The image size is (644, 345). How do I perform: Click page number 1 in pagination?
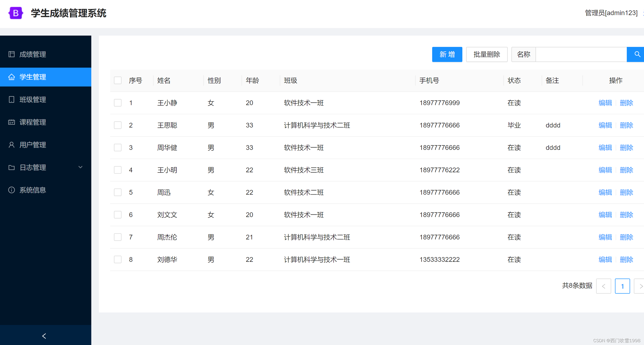tap(622, 286)
